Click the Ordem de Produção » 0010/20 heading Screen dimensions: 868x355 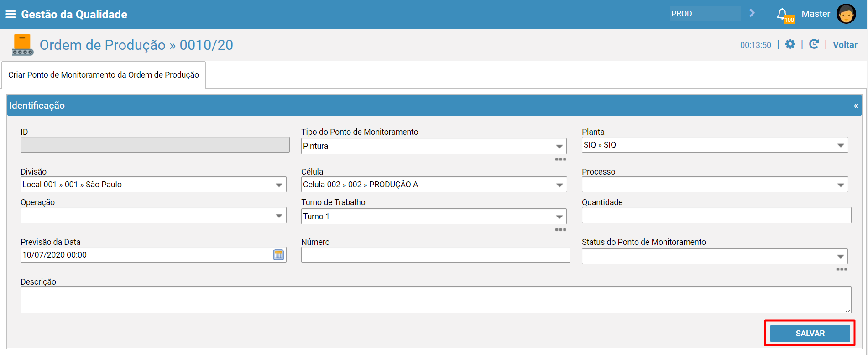[136, 45]
